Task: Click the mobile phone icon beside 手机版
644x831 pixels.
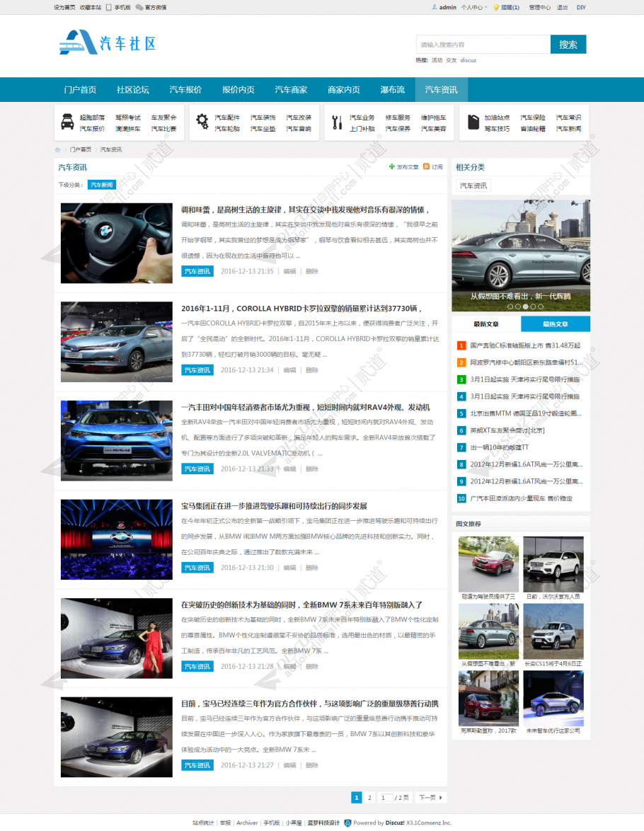Action: [109, 7]
